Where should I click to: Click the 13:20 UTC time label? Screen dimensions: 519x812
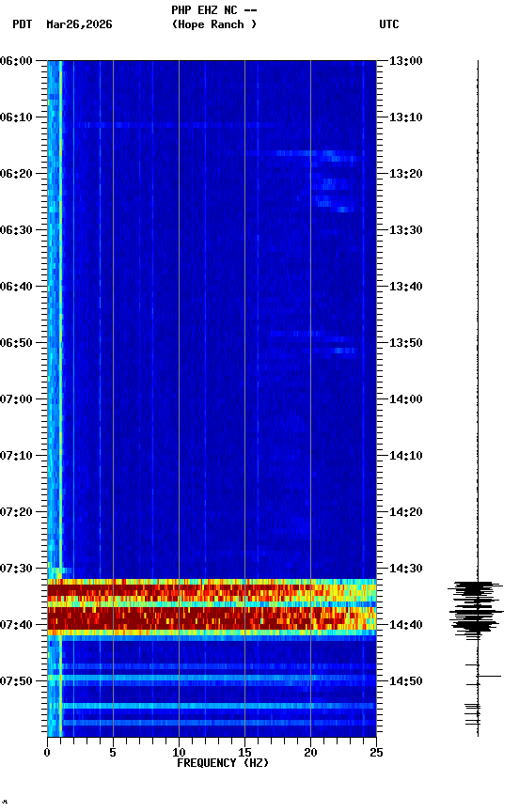pyautogui.click(x=406, y=174)
